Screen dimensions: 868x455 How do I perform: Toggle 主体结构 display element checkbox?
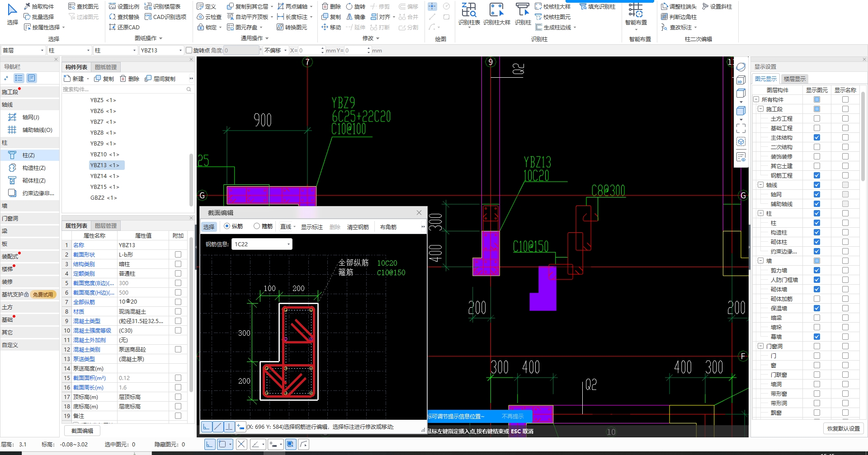click(x=816, y=137)
